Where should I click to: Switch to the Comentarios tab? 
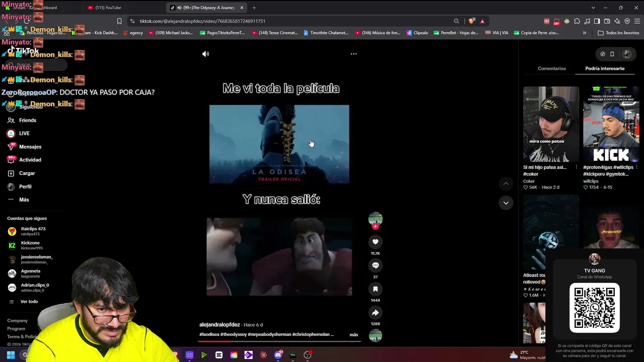(x=551, y=68)
